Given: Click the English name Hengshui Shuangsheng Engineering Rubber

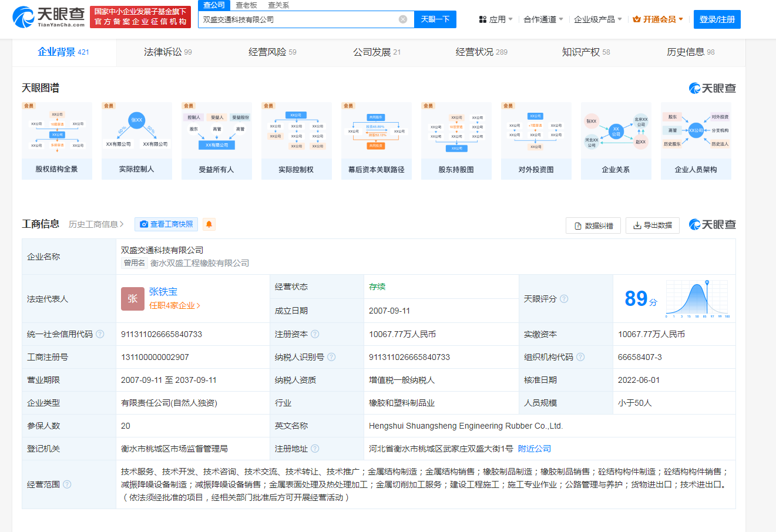Looking at the screenshot, I should point(466,426).
